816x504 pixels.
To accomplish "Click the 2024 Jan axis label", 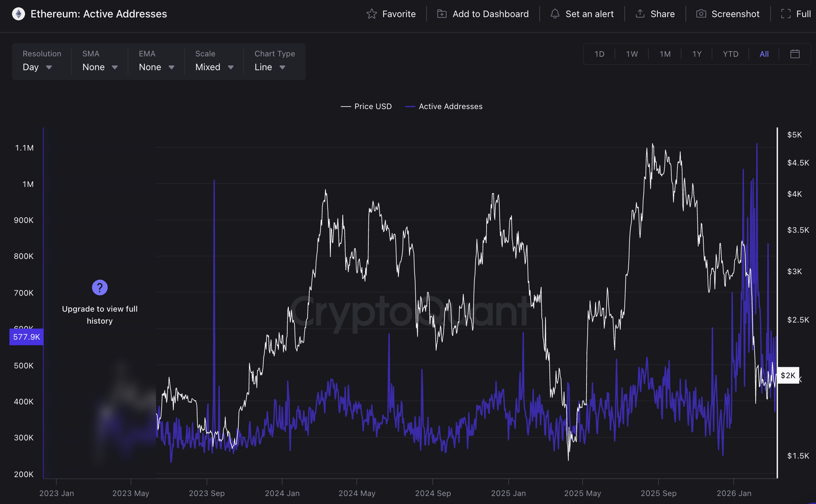I will point(282,493).
